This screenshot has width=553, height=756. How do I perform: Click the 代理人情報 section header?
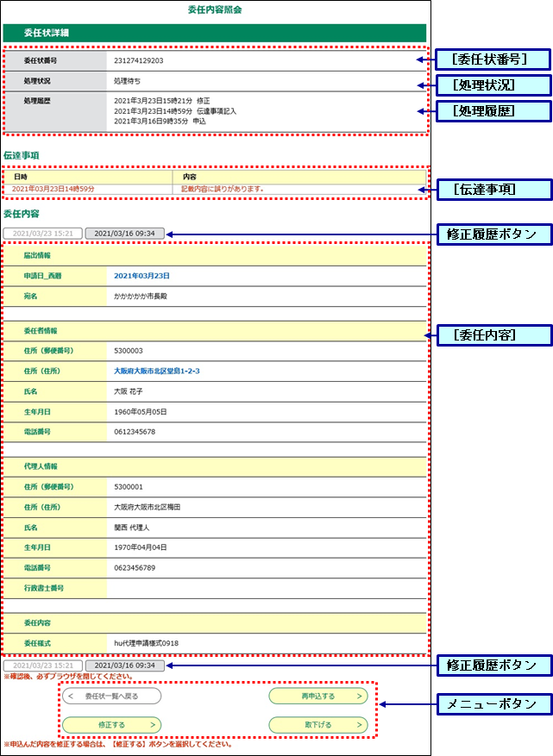tap(215, 466)
